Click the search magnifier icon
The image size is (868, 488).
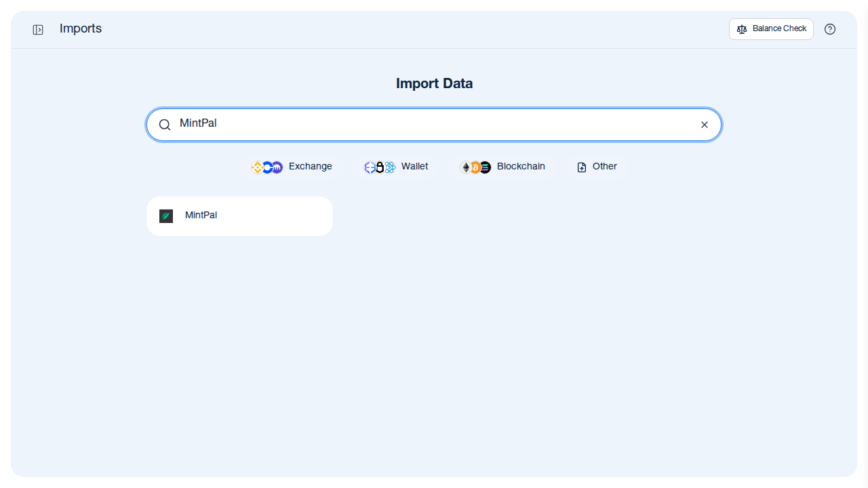[x=165, y=125]
